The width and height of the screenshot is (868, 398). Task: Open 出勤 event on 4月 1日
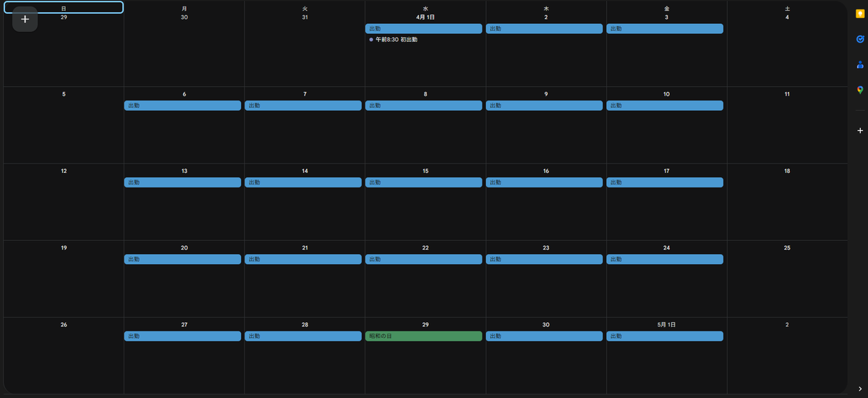[x=424, y=29]
